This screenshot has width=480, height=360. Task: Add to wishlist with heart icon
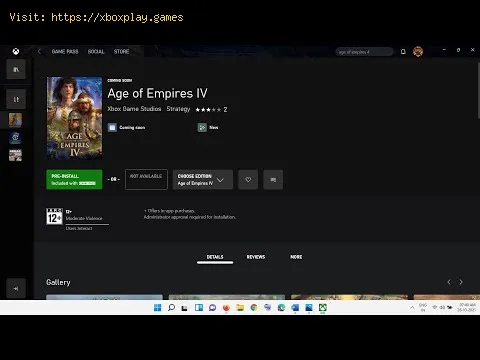248,179
